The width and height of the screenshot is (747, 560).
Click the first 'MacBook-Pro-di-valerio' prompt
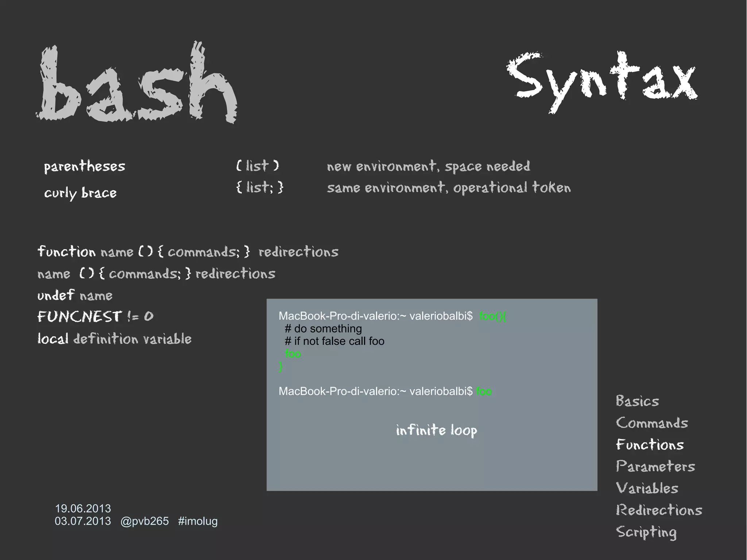(376, 316)
